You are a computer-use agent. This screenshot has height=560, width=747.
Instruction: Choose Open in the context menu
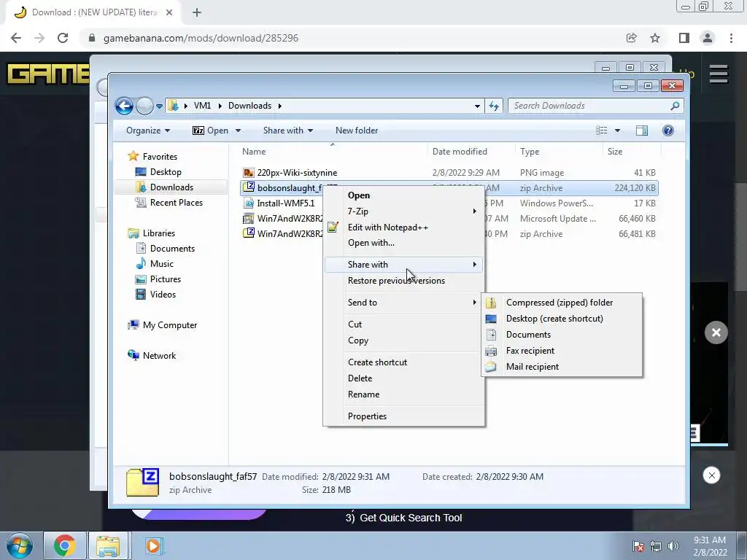coord(404,195)
